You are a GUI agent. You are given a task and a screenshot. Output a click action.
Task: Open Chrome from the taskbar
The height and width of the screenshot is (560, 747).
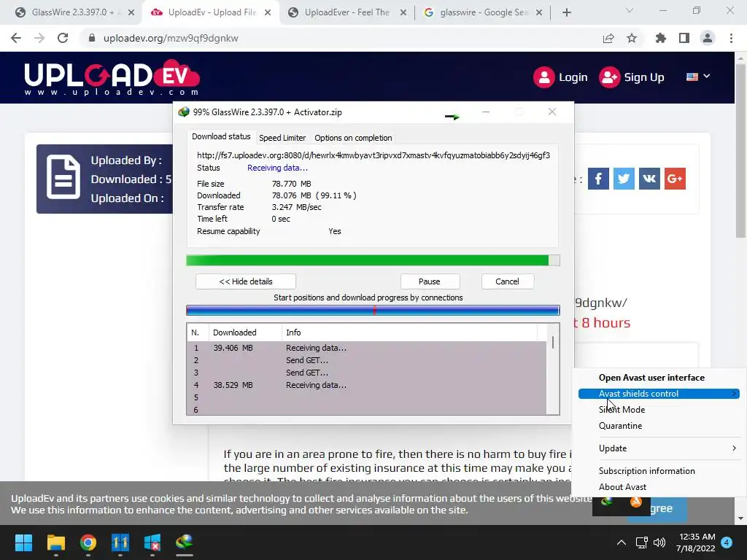pyautogui.click(x=88, y=542)
